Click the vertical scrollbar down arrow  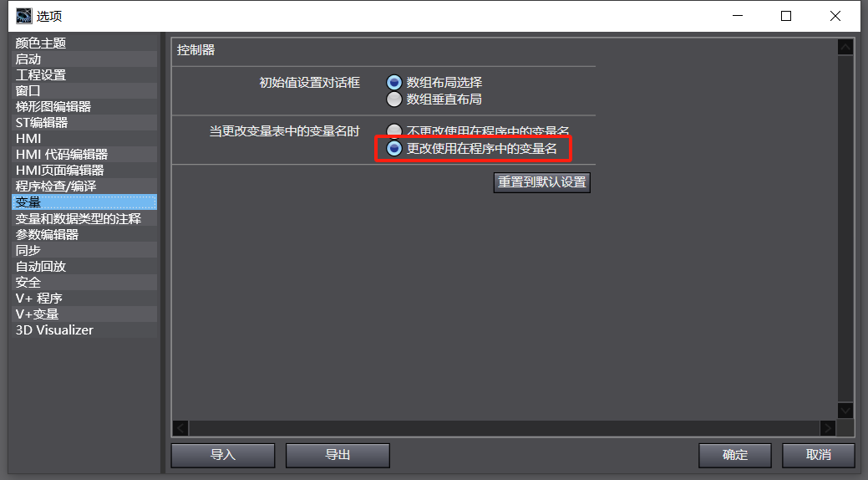(845, 410)
